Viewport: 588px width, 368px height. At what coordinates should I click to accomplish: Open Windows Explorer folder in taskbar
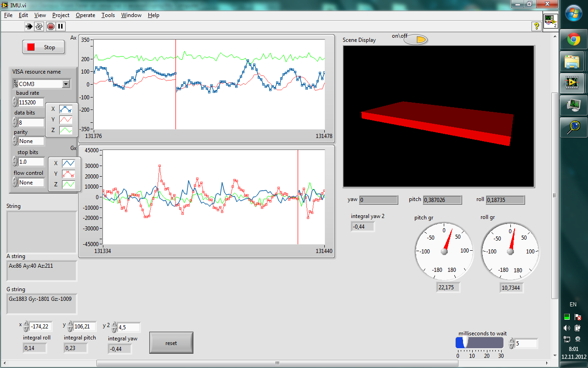coord(573,61)
